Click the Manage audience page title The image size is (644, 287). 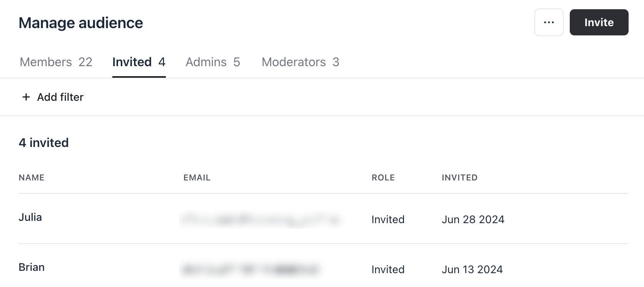pyautogui.click(x=81, y=22)
